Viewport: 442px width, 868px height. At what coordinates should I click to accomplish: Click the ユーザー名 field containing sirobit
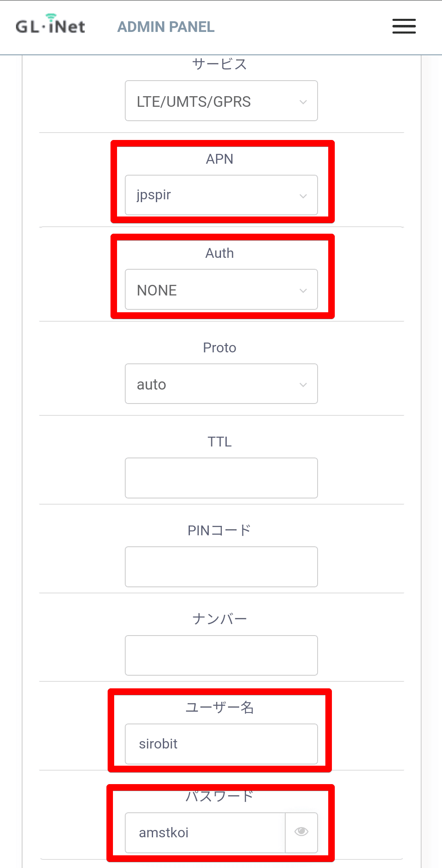[221, 744]
